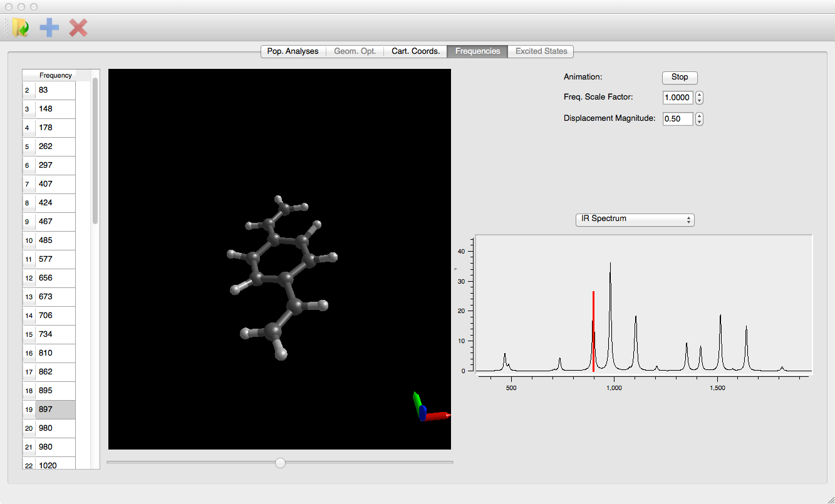This screenshot has height=504, width=835.
Task: Increase Freq. Scale Factor with up arrow
Action: click(x=700, y=95)
